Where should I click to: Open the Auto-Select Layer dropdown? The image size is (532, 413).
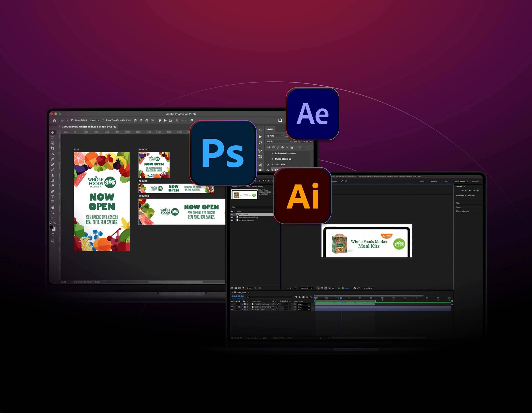coord(95,120)
